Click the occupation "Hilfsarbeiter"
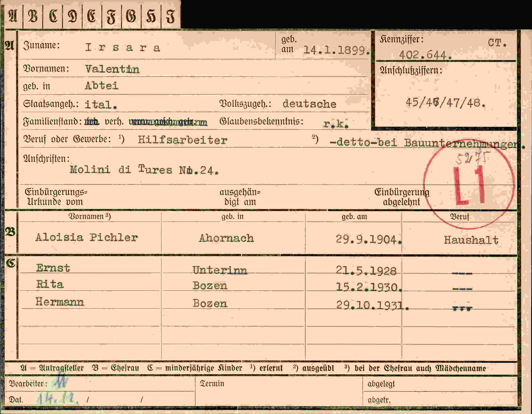 click(182, 140)
